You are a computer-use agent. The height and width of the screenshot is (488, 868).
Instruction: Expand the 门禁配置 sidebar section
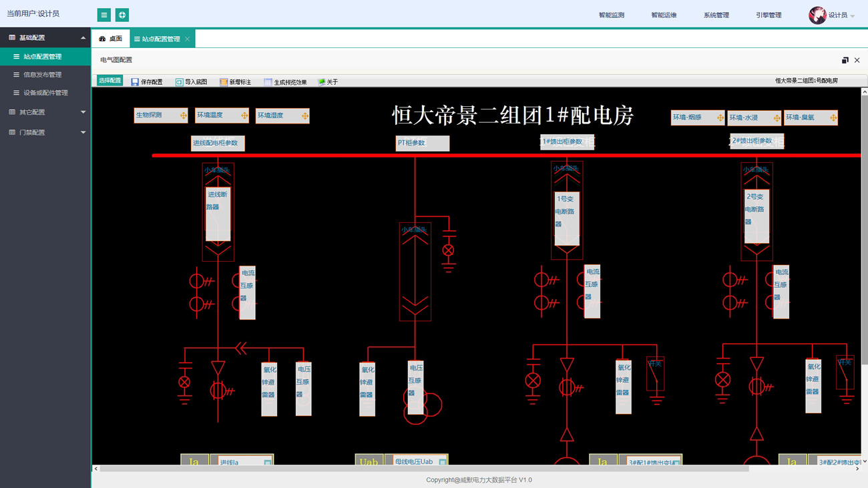click(x=83, y=132)
